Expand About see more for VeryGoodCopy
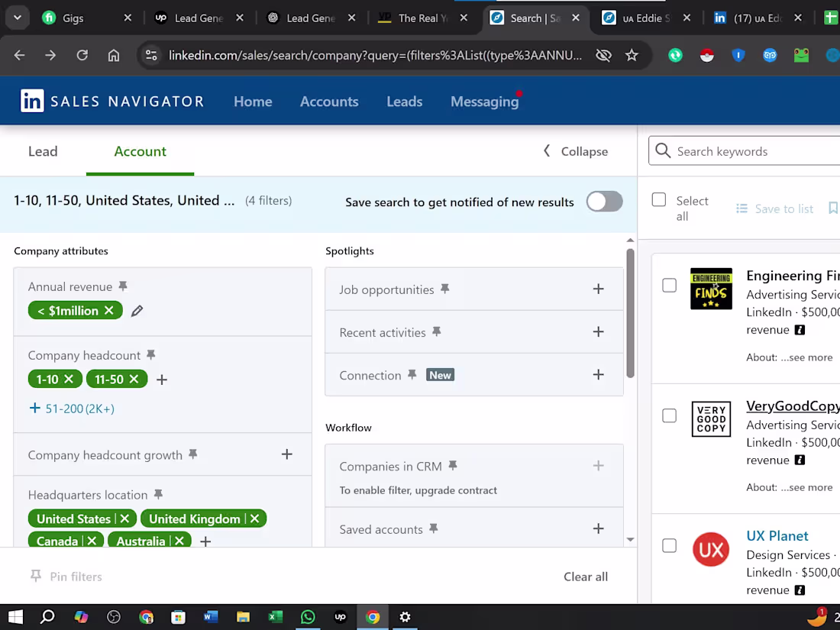 (806, 487)
